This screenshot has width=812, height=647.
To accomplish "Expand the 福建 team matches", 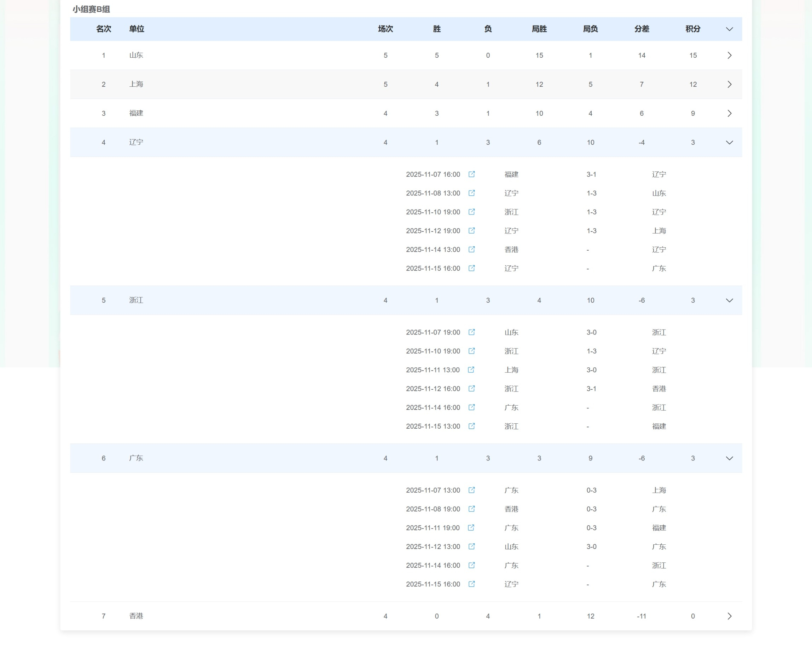I will click(x=729, y=113).
